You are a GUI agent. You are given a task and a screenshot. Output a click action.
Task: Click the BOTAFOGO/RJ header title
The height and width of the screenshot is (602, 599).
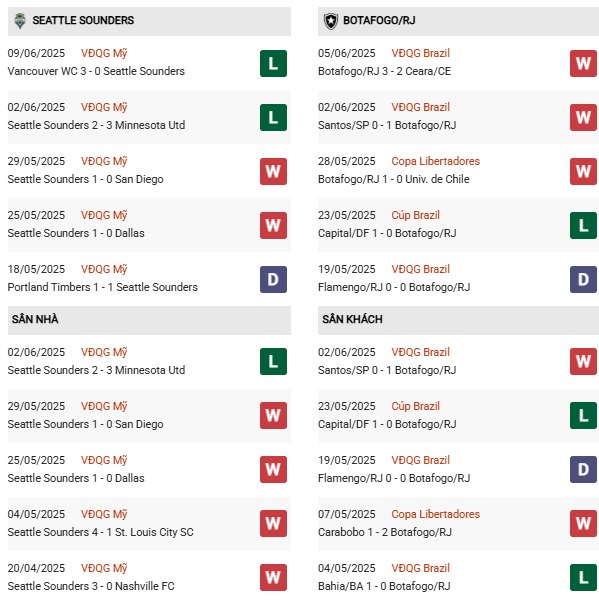coord(379,20)
